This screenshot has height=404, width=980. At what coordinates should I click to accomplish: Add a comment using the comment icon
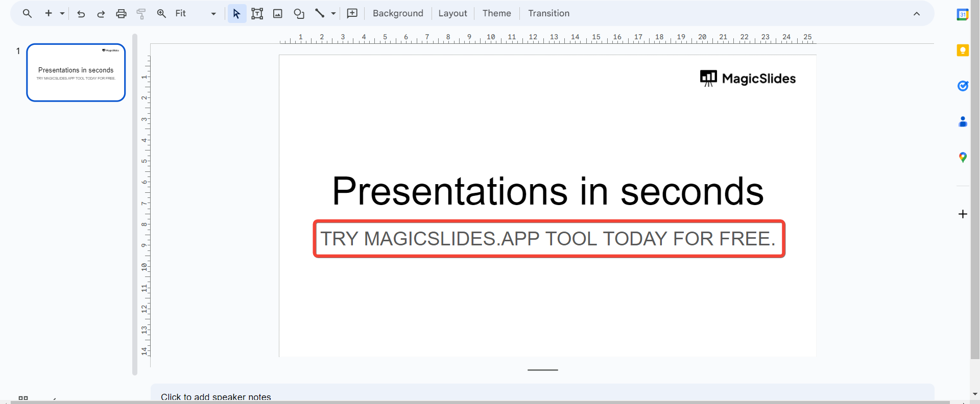pyautogui.click(x=352, y=14)
